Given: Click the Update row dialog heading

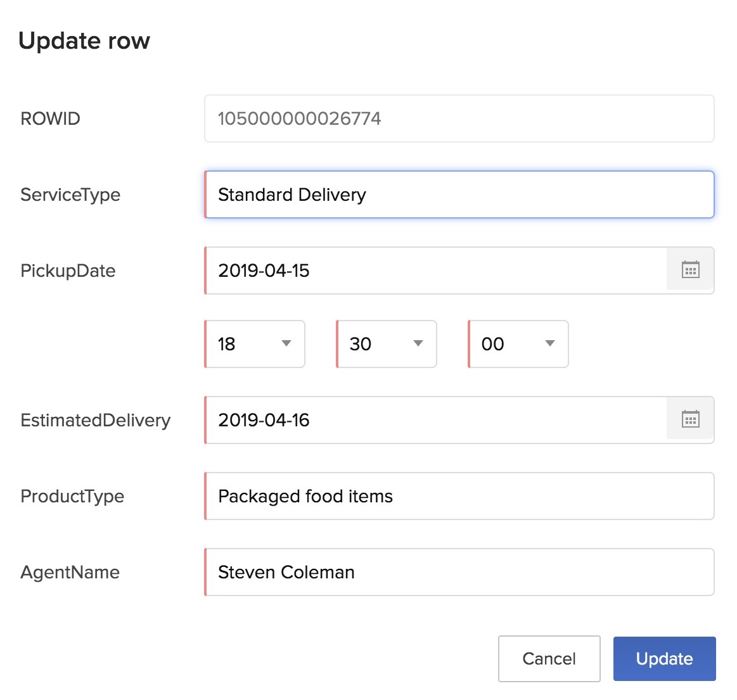Looking at the screenshot, I should pyautogui.click(x=84, y=41).
